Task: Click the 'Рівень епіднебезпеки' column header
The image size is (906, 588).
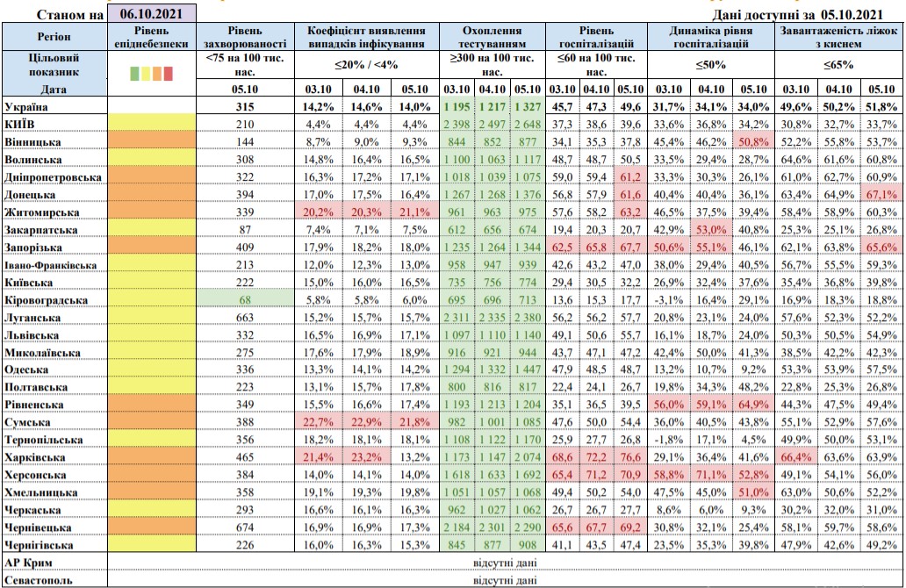Action: tap(150, 36)
